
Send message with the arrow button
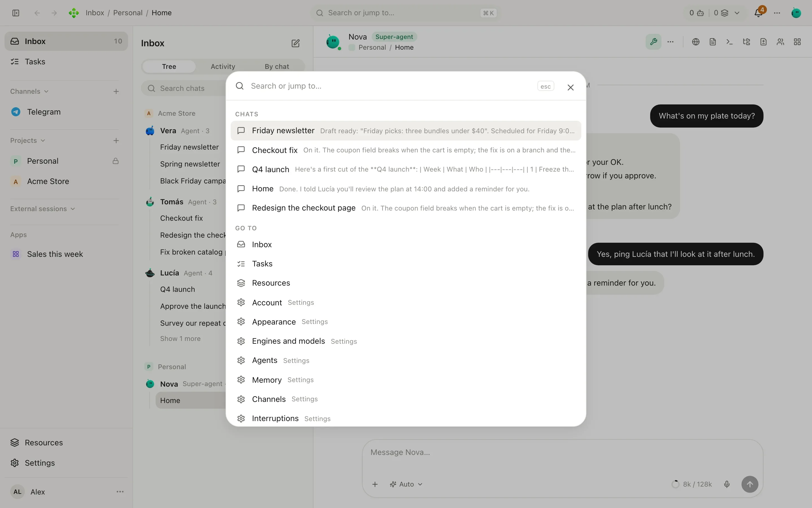point(750,484)
